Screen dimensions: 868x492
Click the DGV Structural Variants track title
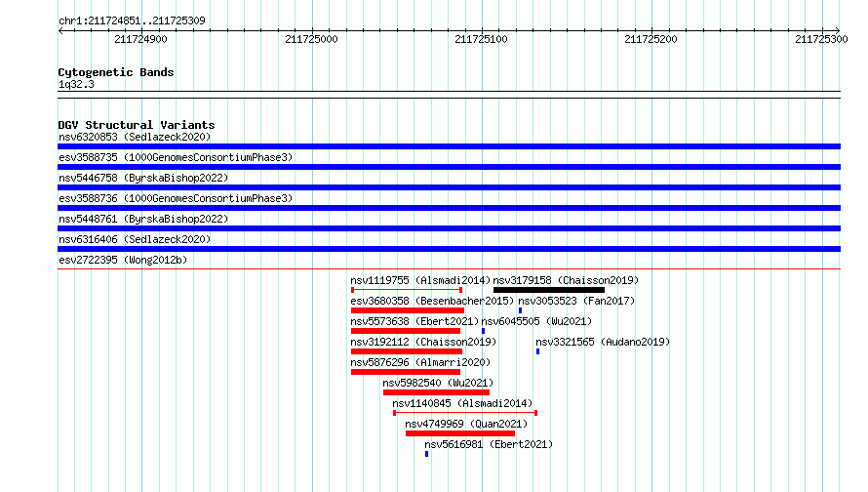click(137, 125)
